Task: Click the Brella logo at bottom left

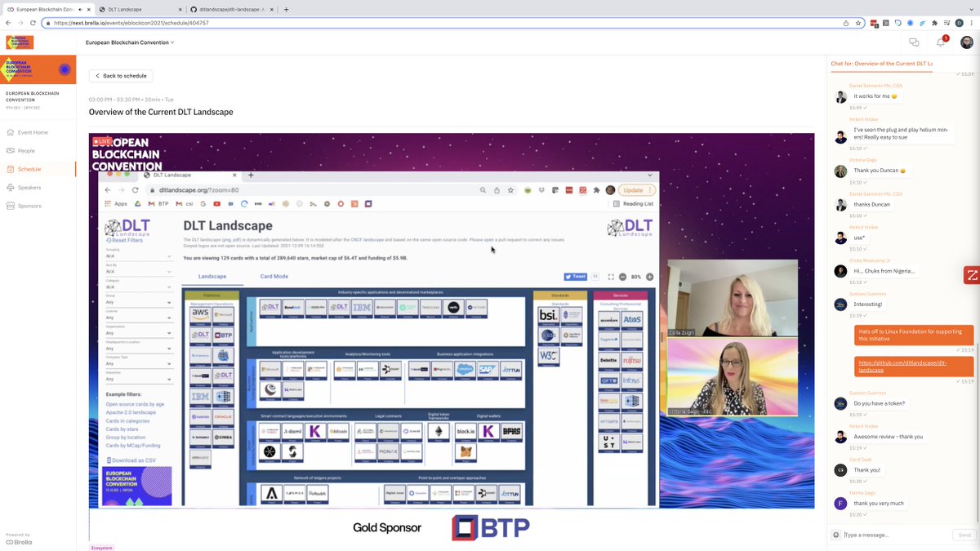Action: (x=18, y=541)
